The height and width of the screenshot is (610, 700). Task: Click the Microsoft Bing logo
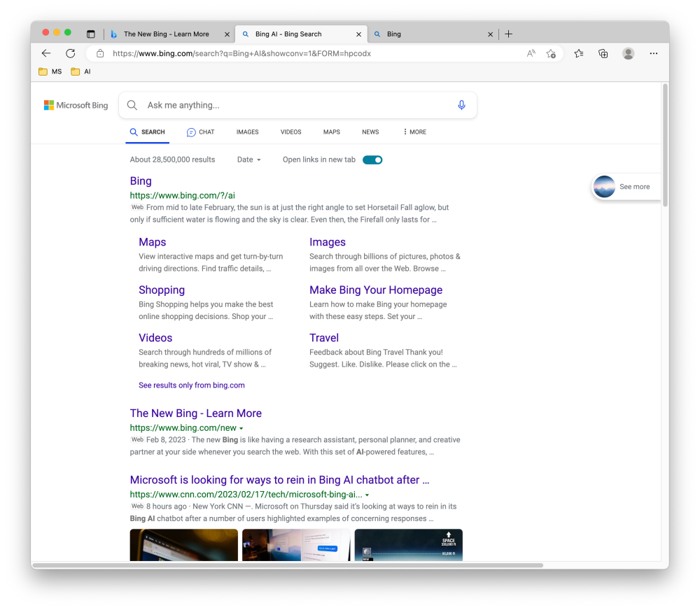pyautogui.click(x=76, y=106)
